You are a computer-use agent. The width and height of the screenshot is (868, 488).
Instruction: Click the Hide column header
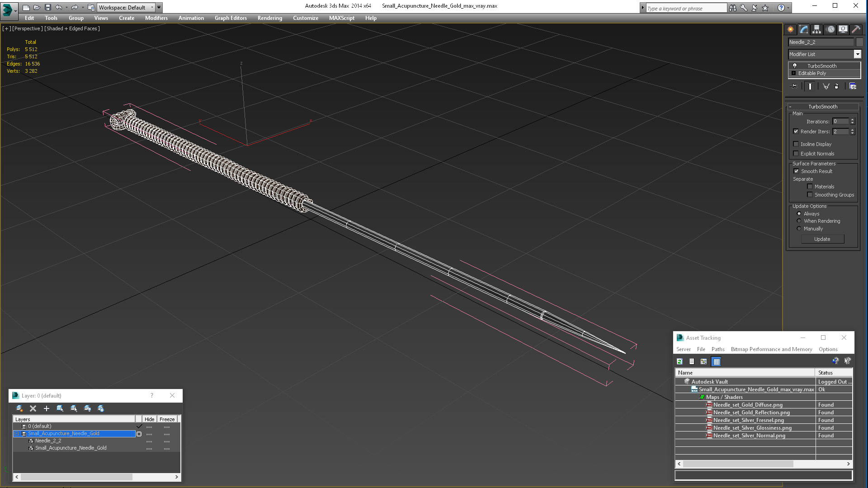tap(149, 419)
